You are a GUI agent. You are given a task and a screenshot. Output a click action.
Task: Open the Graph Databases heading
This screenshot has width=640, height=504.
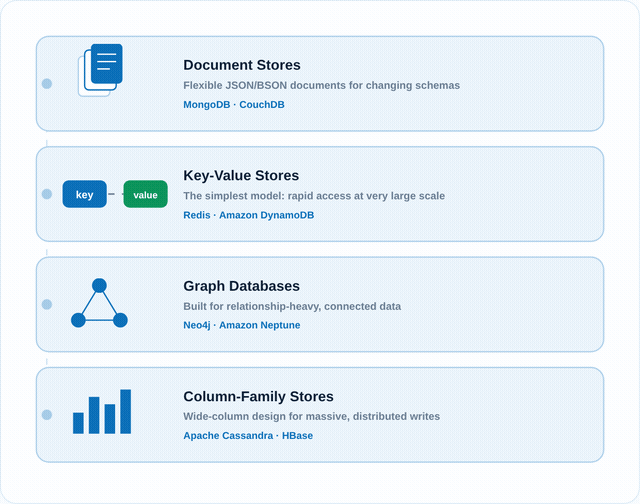pyautogui.click(x=241, y=286)
